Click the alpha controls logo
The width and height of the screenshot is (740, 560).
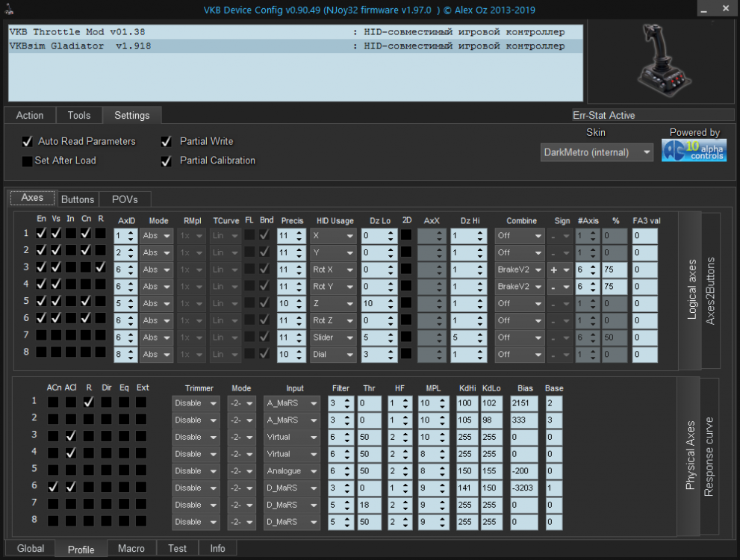pyautogui.click(x=694, y=150)
